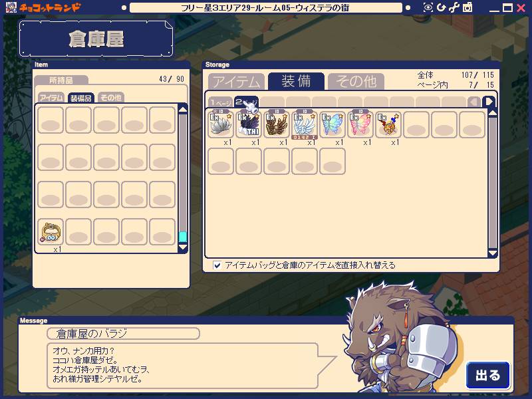Click the empty slot right of the goggles hat
Viewport: 532px width, 399px height.
click(78, 232)
